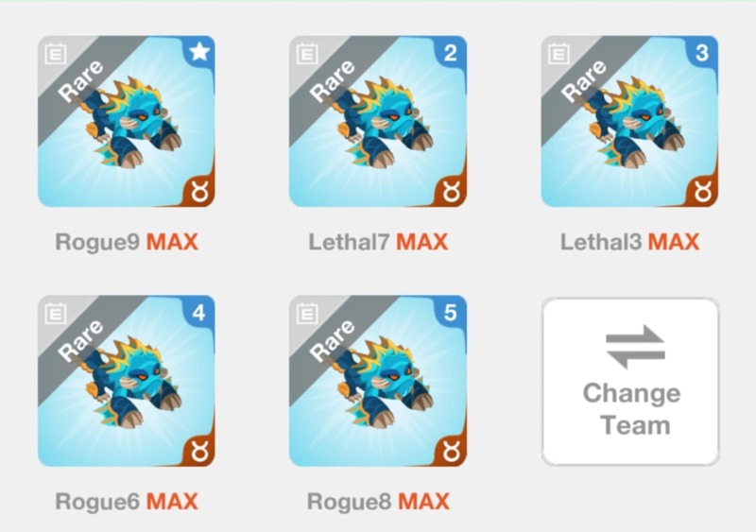Select the Rogue6 monster card
The height and width of the screenshot is (532, 756).
pos(127,381)
